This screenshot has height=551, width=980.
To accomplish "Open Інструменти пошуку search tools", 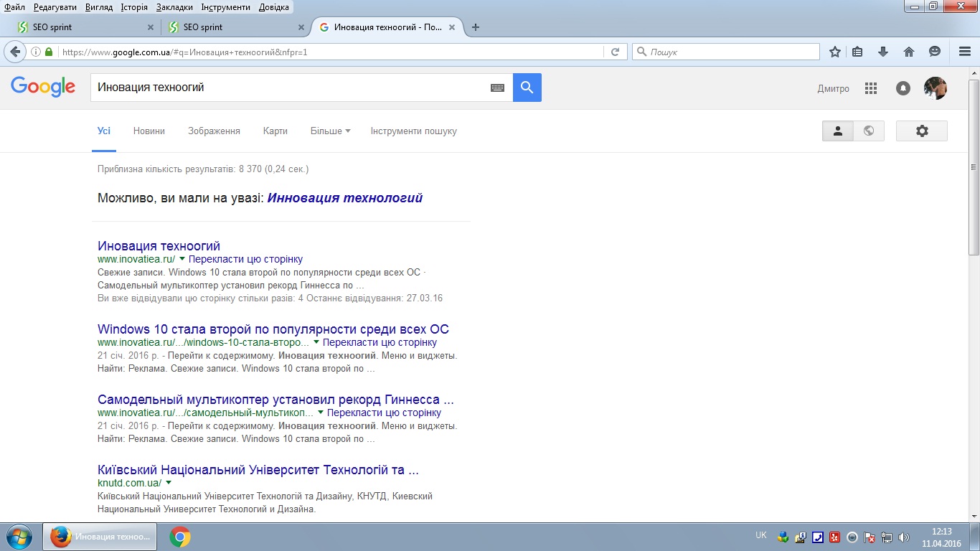I will [413, 131].
